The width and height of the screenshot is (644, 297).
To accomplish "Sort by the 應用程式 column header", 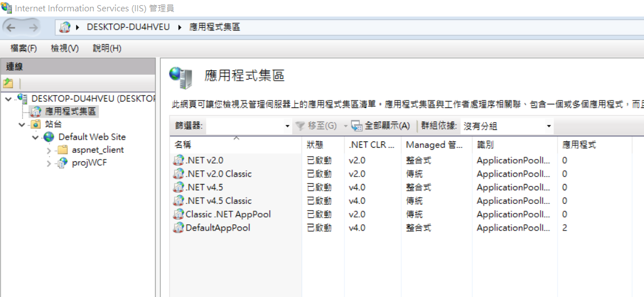I will [x=595, y=144].
